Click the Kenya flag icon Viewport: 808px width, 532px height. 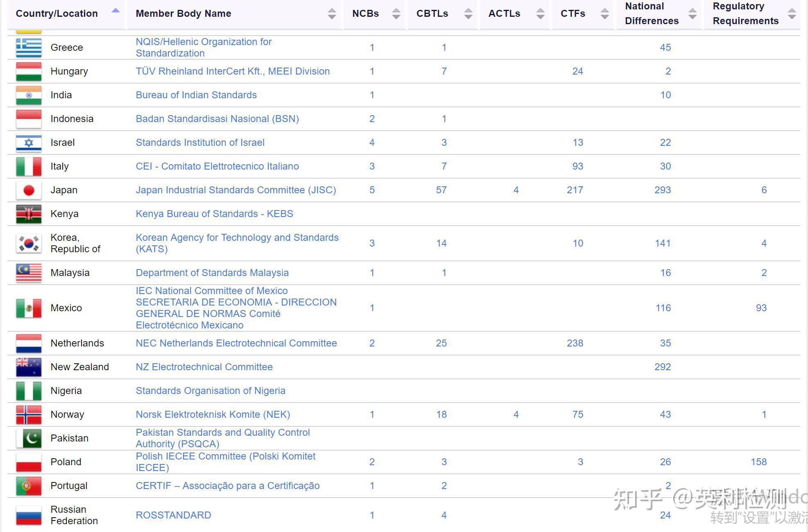29,214
